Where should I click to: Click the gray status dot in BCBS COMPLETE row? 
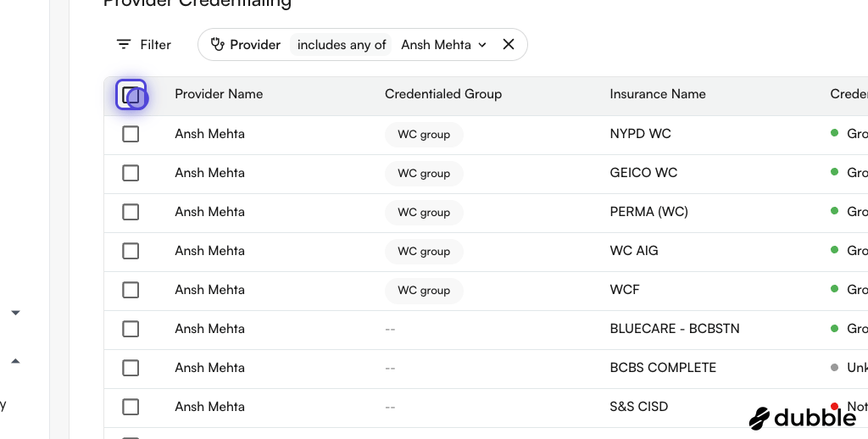(834, 367)
